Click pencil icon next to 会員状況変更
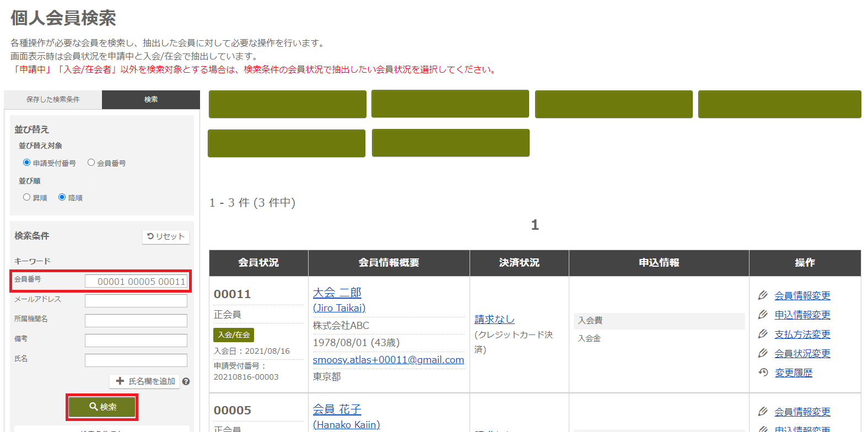 (763, 353)
